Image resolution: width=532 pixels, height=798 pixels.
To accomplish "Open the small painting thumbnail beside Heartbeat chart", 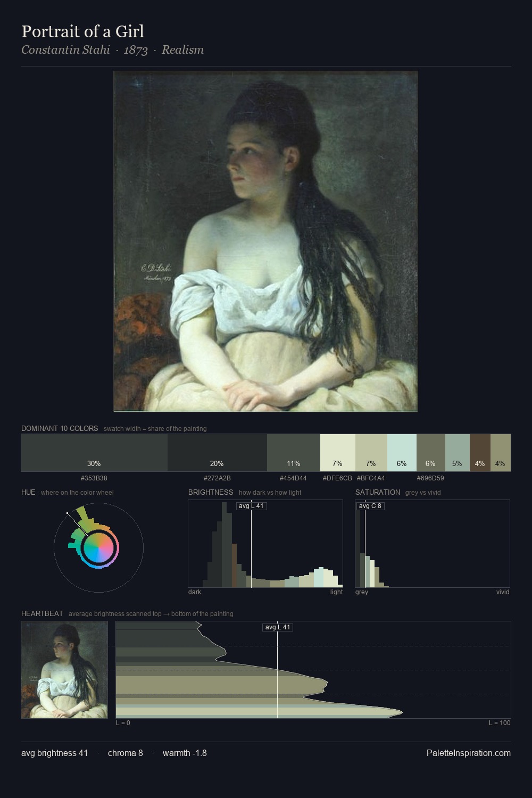I will point(64,670).
